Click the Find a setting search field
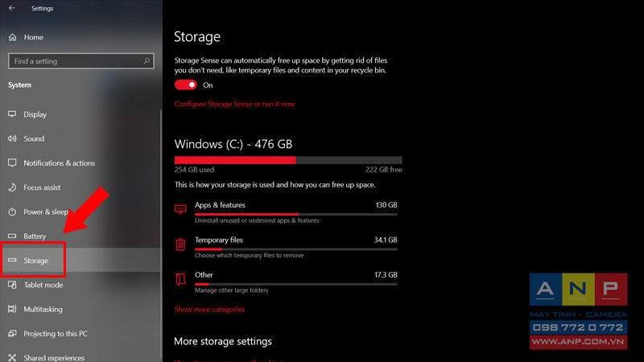This screenshot has width=644, height=362. (x=81, y=61)
